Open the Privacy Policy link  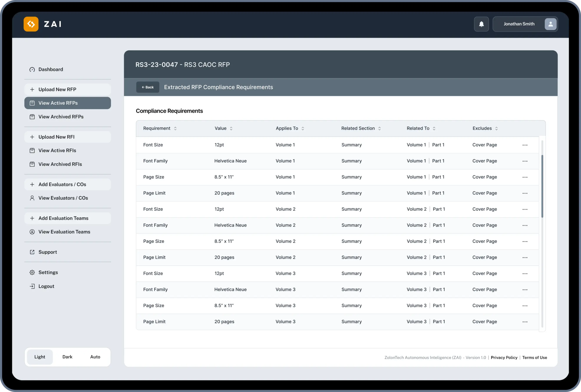504,358
